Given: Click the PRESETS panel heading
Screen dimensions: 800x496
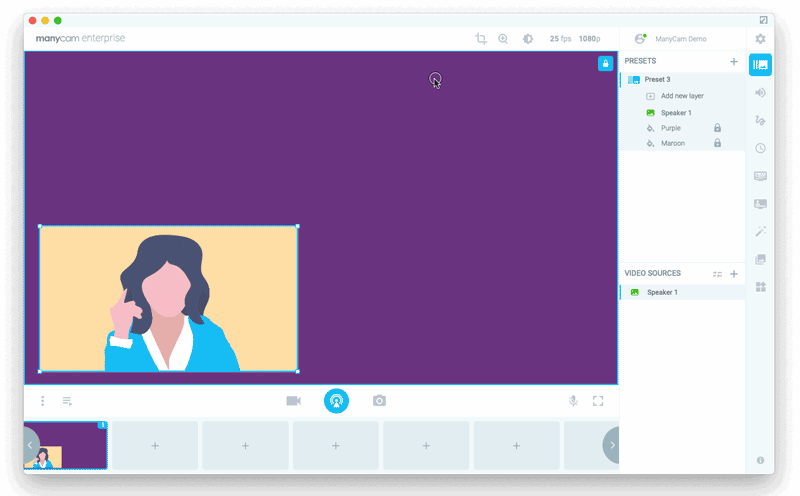Looking at the screenshot, I should (640, 61).
